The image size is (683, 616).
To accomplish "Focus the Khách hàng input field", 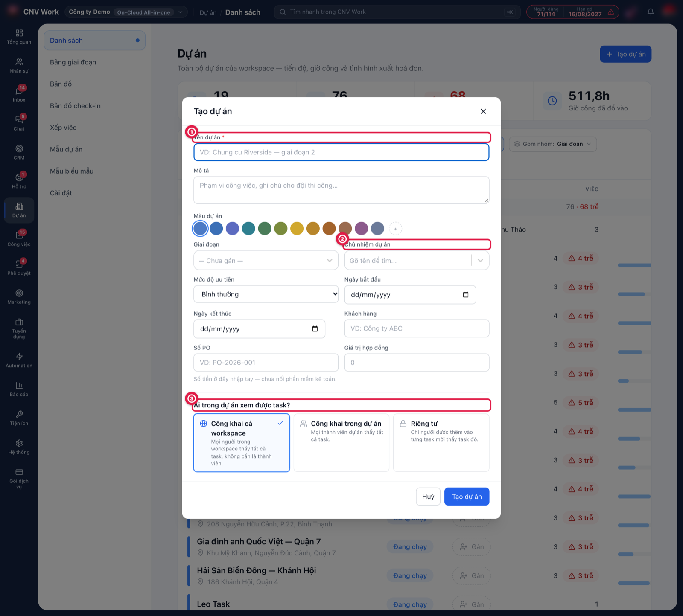I will [x=417, y=328].
